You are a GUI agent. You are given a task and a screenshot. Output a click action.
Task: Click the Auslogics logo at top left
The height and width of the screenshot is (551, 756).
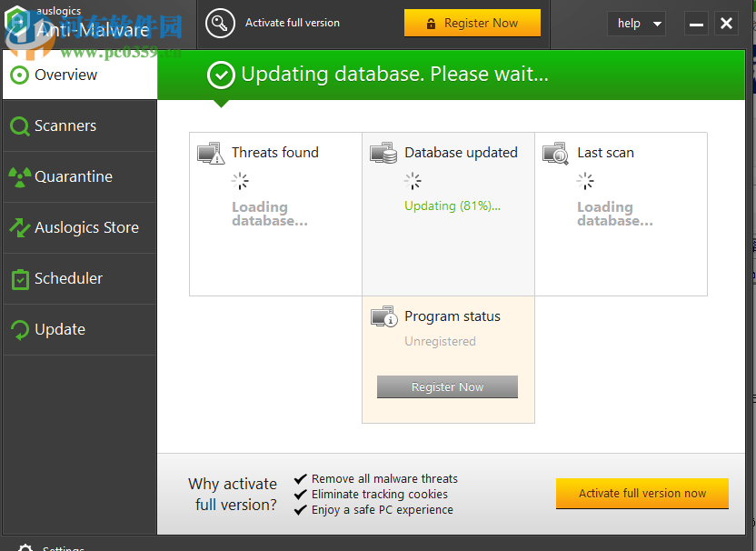click(16, 23)
